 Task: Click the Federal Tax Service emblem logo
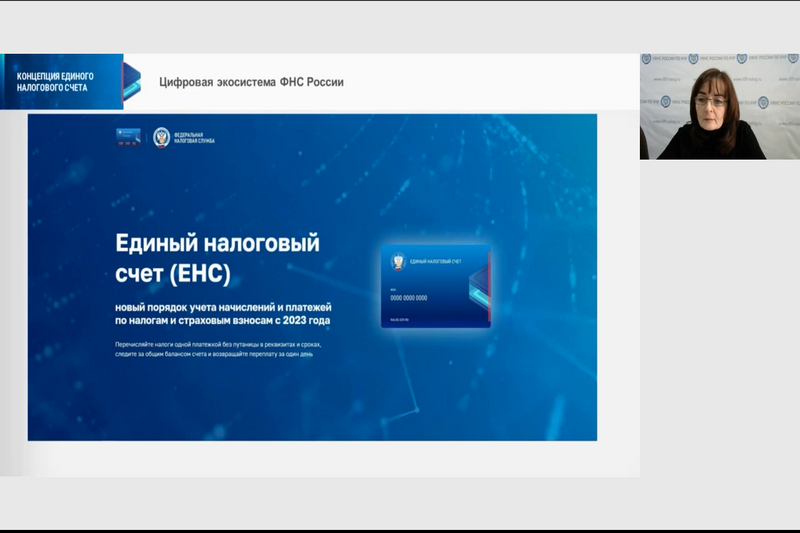(x=162, y=138)
